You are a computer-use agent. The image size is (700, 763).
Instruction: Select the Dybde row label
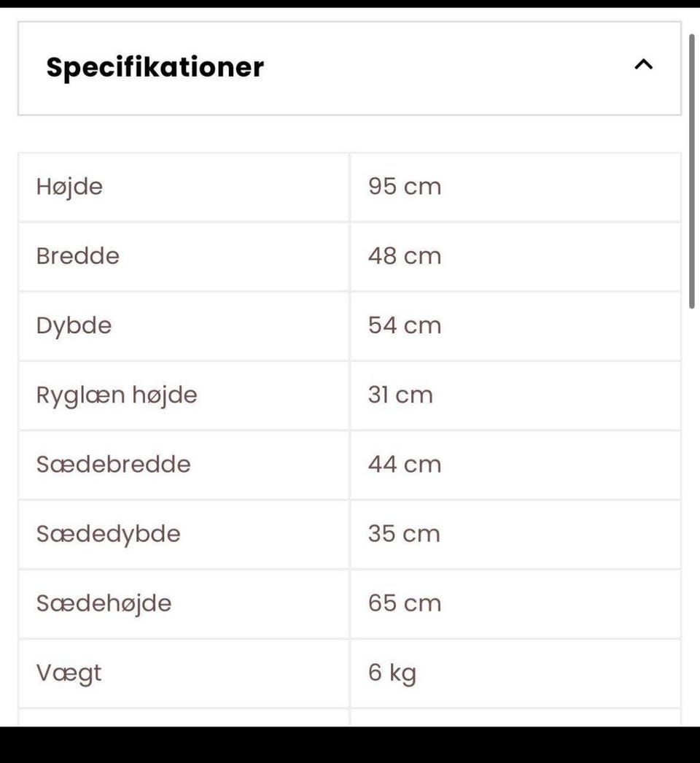pyautogui.click(x=74, y=325)
